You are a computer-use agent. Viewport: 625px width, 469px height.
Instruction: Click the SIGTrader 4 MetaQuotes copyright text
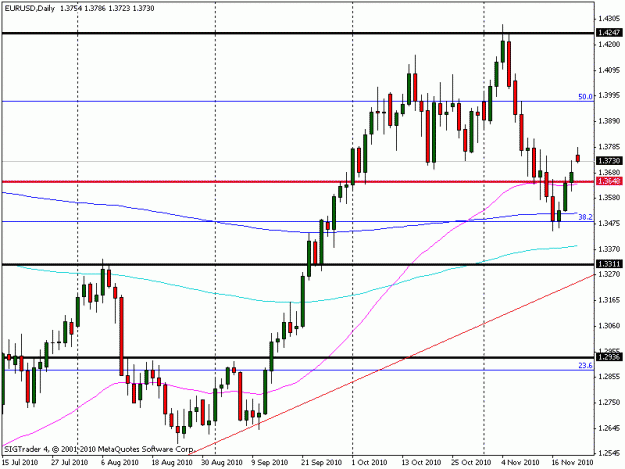99,449
